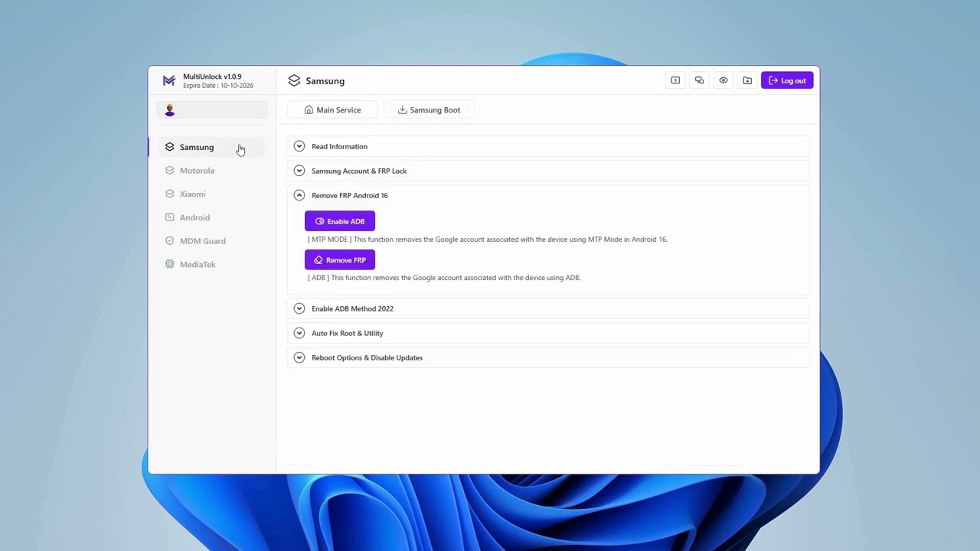The image size is (980, 551).
Task: Click the MTP MODE description text
Action: 488,240
